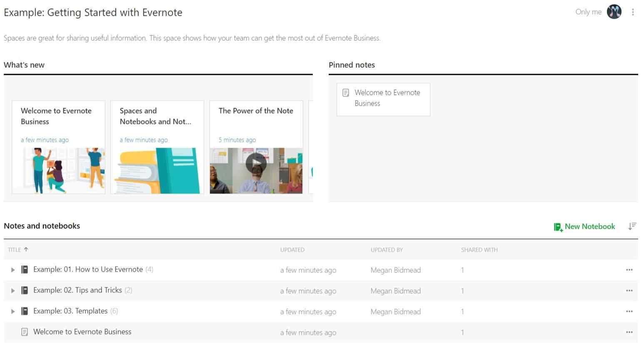
Task: Click the notebook icon for Tips and Tricks
Action: pyautogui.click(x=25, y=290)
